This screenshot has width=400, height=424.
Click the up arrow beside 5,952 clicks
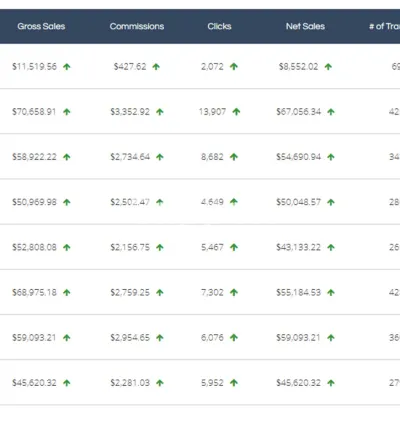(x=234, y=383)
